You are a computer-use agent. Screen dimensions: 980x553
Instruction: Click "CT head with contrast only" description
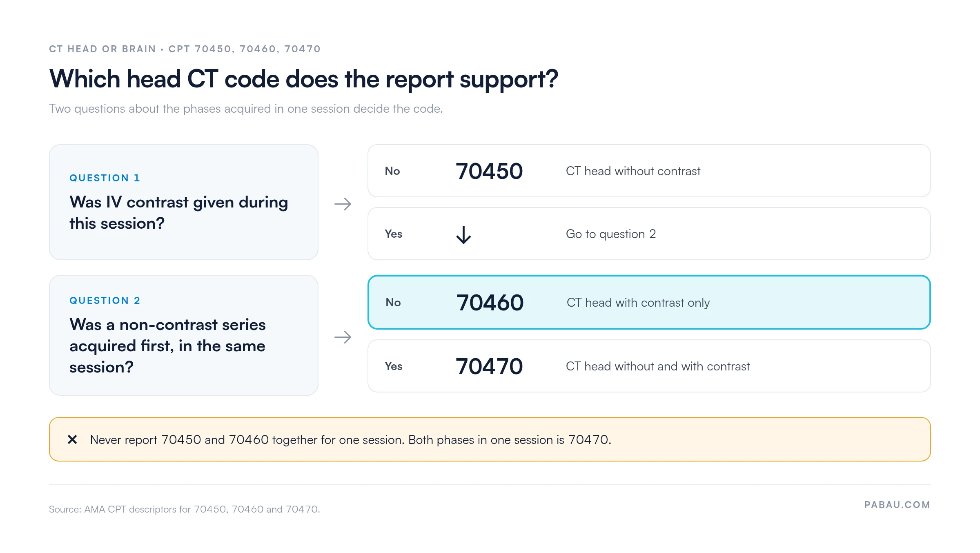click(x=638, y=303)
